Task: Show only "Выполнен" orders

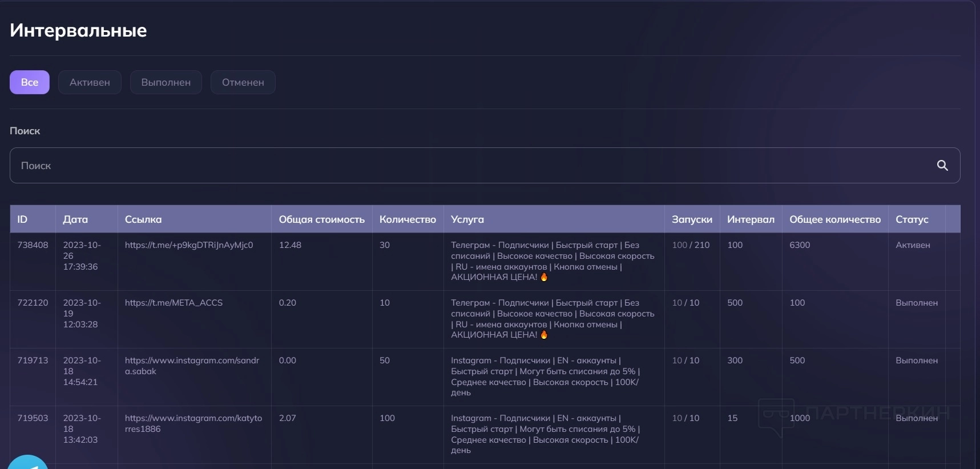Action: point(166,82)
